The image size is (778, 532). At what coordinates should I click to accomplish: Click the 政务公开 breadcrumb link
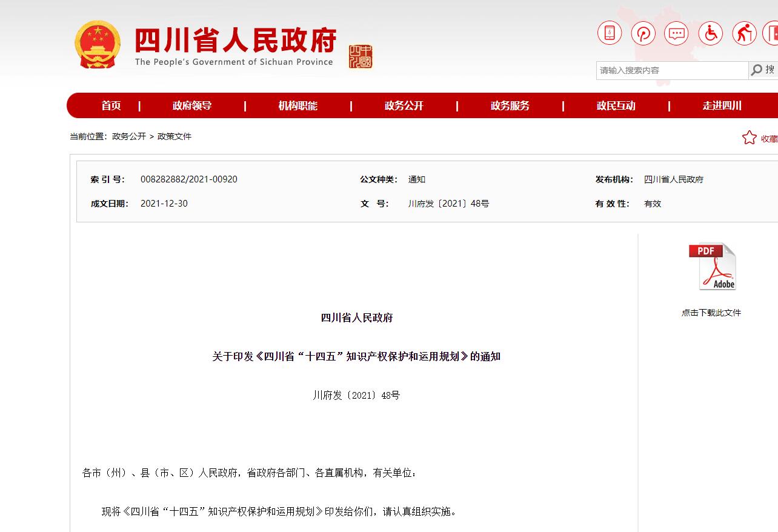click(x=129, y=137)
